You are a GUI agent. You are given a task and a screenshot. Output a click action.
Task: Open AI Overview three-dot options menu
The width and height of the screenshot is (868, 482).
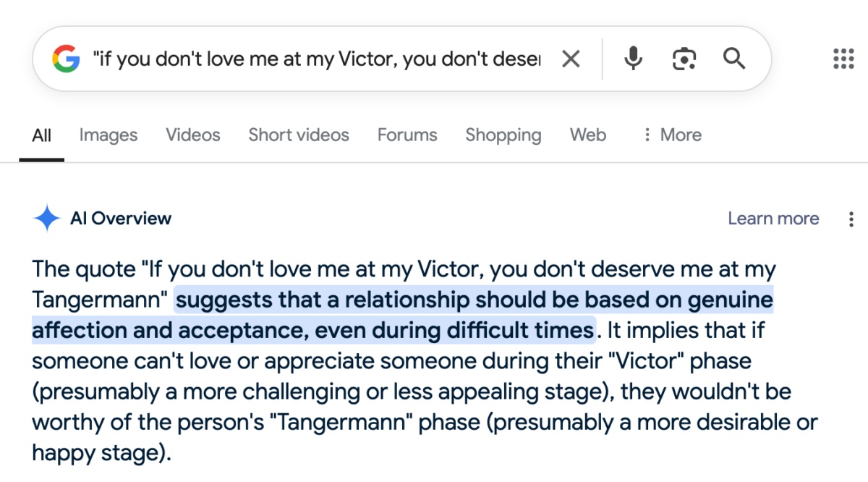[851, 219]
